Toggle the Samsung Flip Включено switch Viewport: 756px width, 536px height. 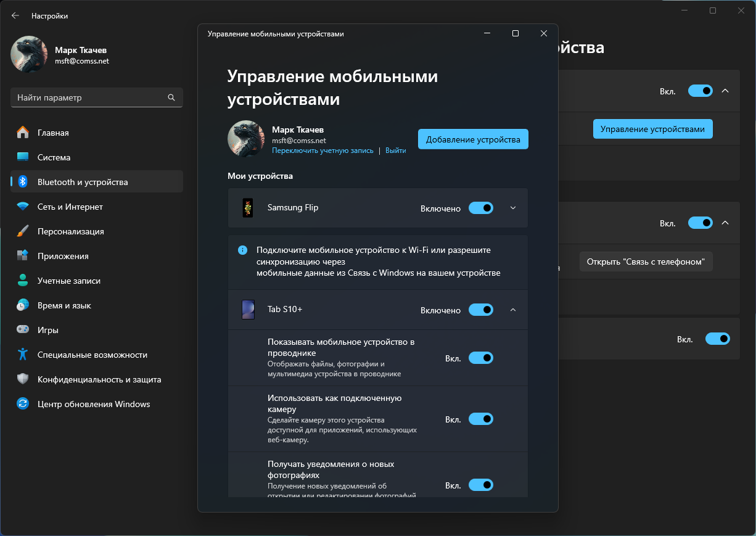pos(481,208)
